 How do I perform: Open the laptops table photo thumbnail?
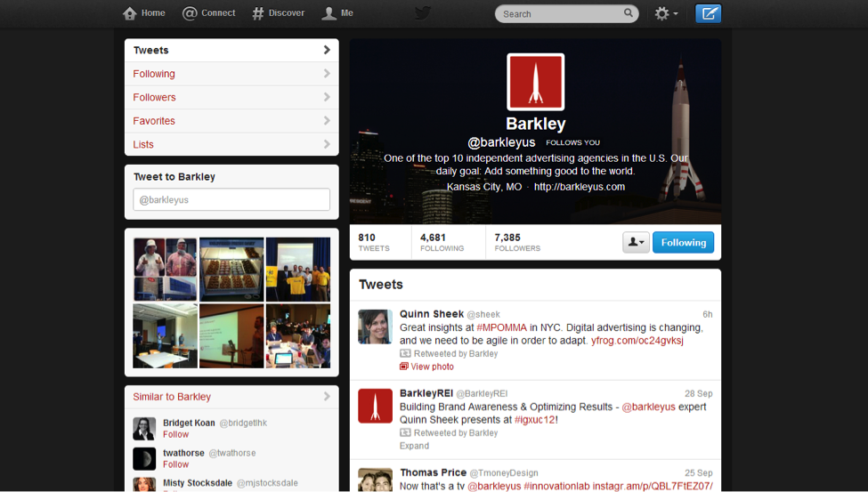tap(298, 336)
